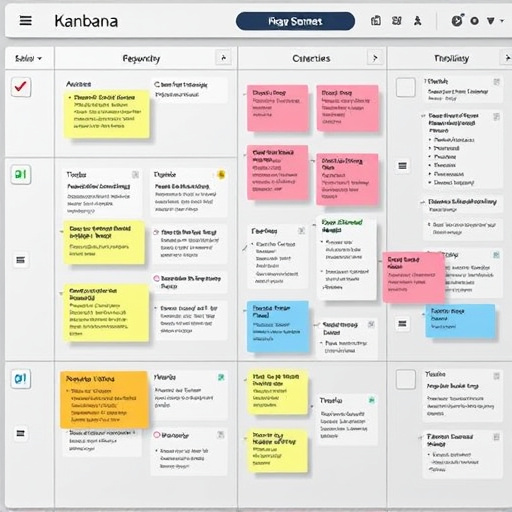Select the Cirecties column header
512x512 pixels.
click(311, 59)
